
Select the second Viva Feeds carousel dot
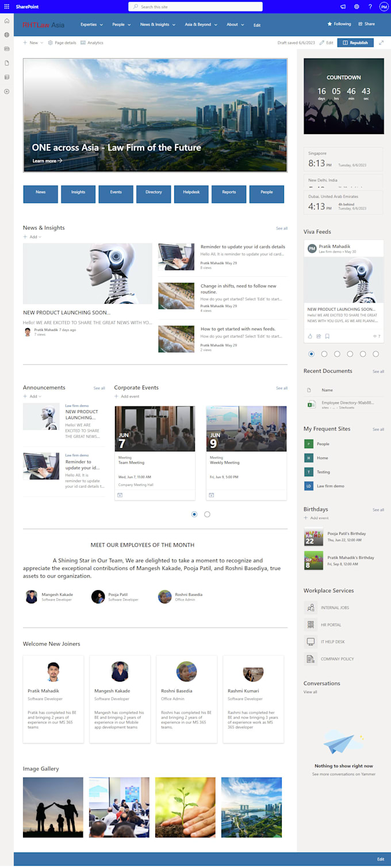click(324, 354)
